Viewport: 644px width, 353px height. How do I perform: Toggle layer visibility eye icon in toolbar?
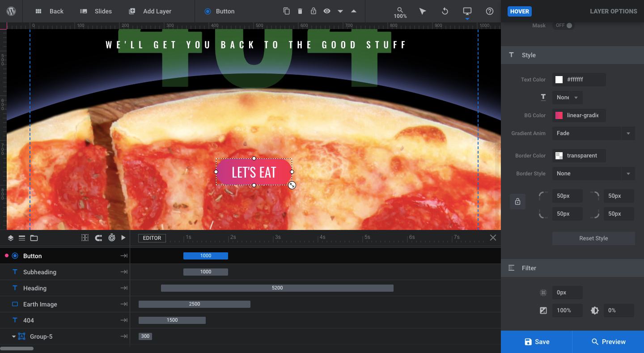(327, 11)
